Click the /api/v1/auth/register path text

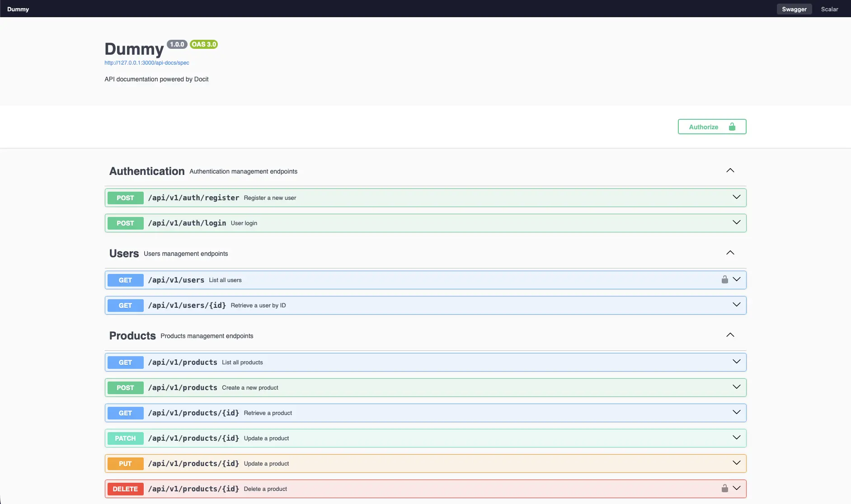click(x=193, y=198)
